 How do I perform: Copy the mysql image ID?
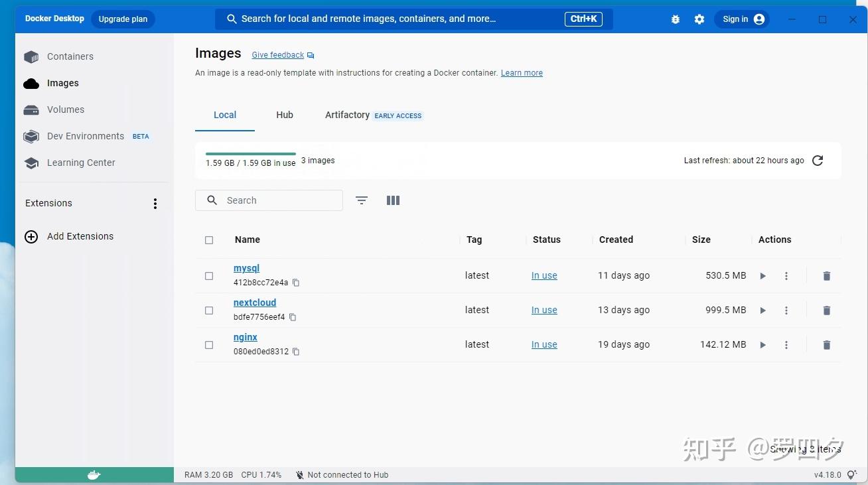[x=296, y=283]
